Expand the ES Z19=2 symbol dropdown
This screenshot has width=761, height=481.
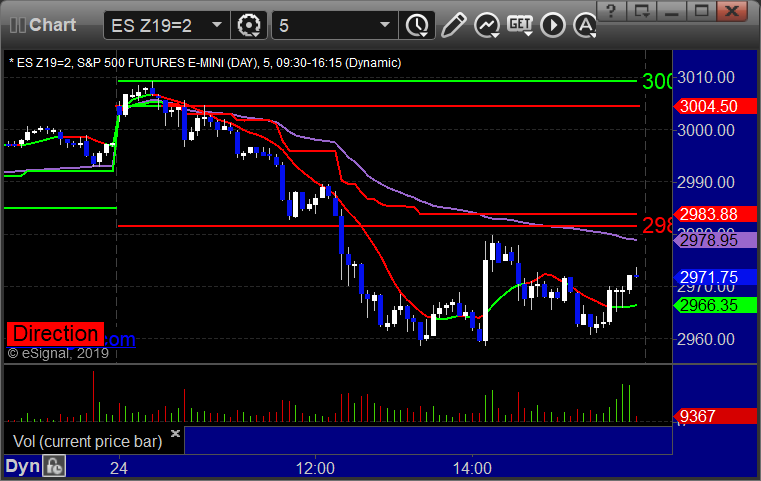(217, 25)
